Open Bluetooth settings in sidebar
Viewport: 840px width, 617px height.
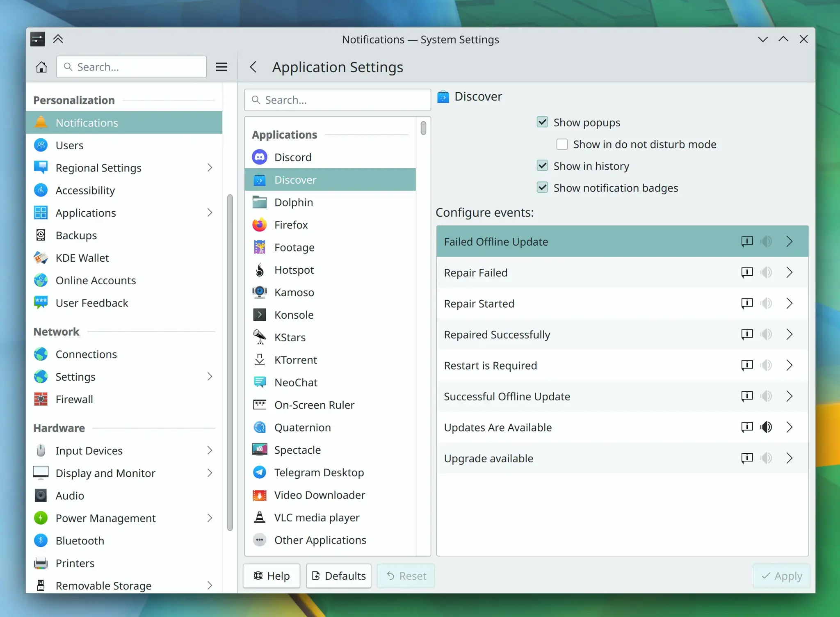pyautogui.click(x=80, y=540)
